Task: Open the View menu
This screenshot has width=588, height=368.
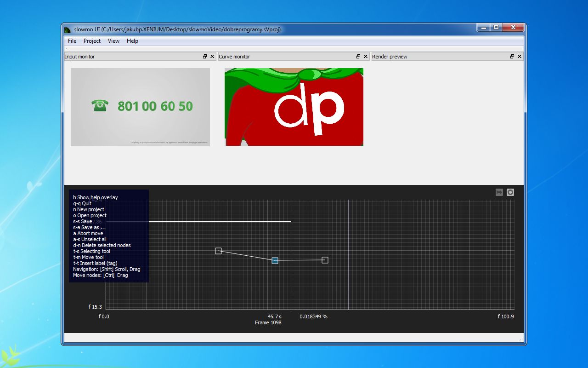Action: tap(113, 41)
